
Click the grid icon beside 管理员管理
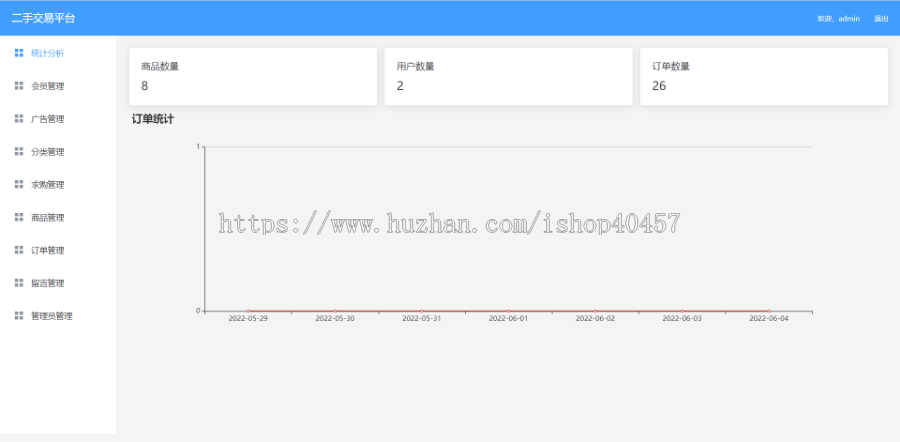19,316
